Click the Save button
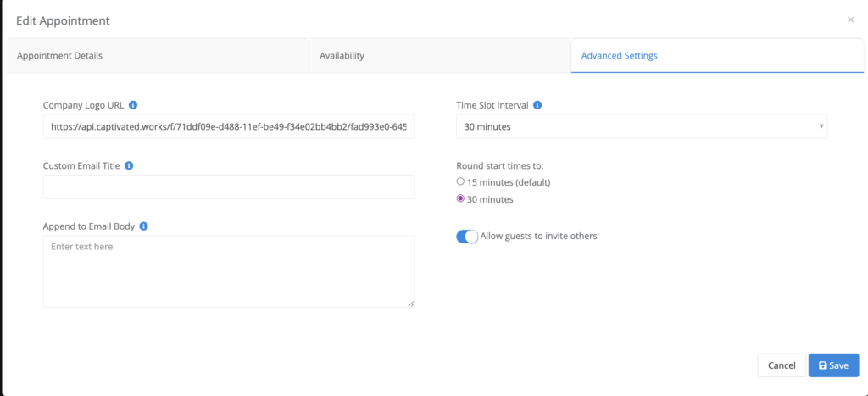 click(834, 365)
